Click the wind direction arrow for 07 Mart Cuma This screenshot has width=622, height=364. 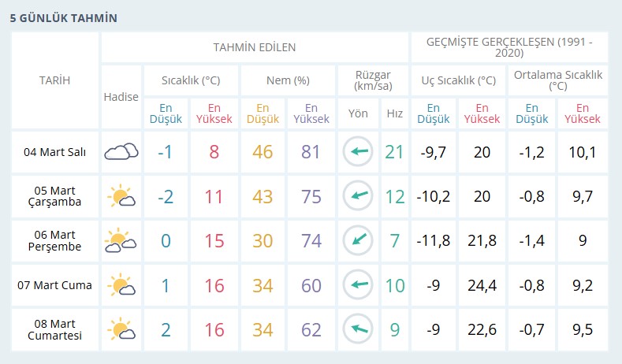point(358,284)
